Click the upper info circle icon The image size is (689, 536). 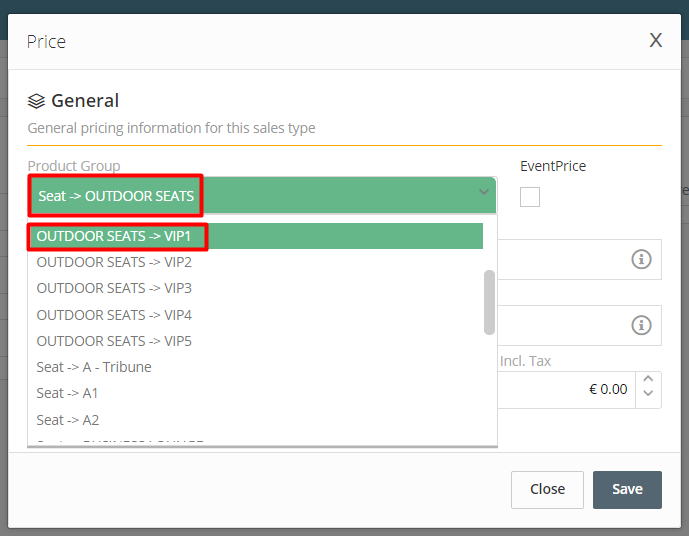coord(641,259)
